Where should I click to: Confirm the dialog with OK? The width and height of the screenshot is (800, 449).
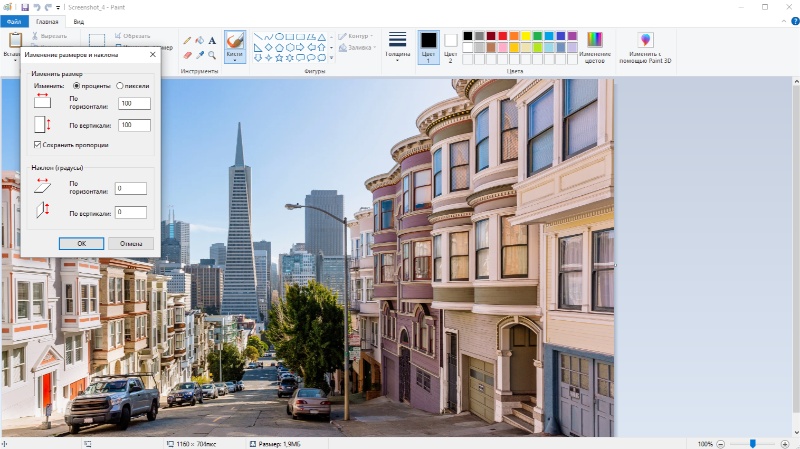click(x=82, y=243)
